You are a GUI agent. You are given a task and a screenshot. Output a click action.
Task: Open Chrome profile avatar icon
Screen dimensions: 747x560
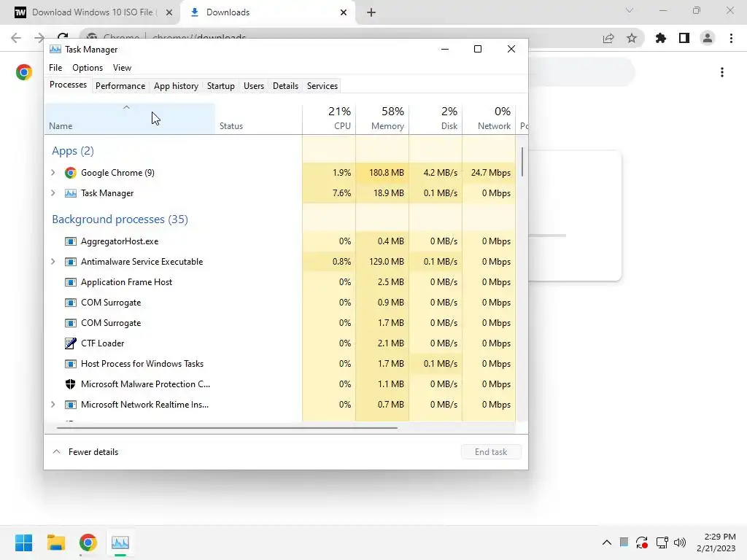pos(708,38)
